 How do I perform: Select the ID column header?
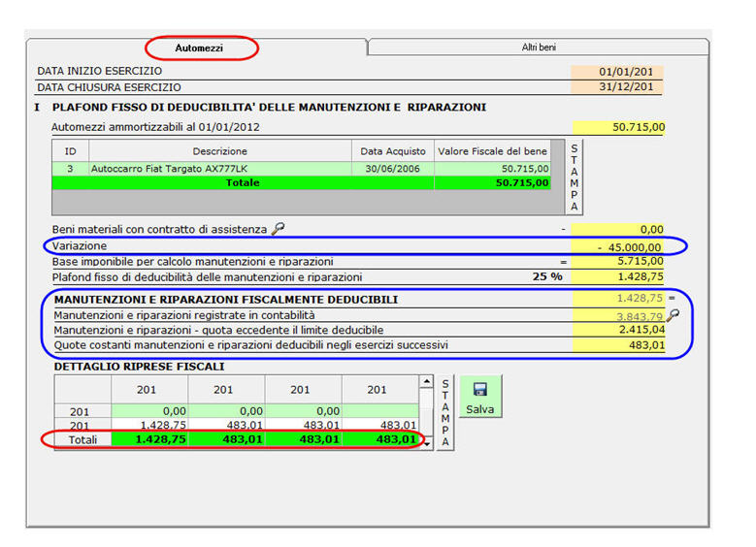point(71,151)
